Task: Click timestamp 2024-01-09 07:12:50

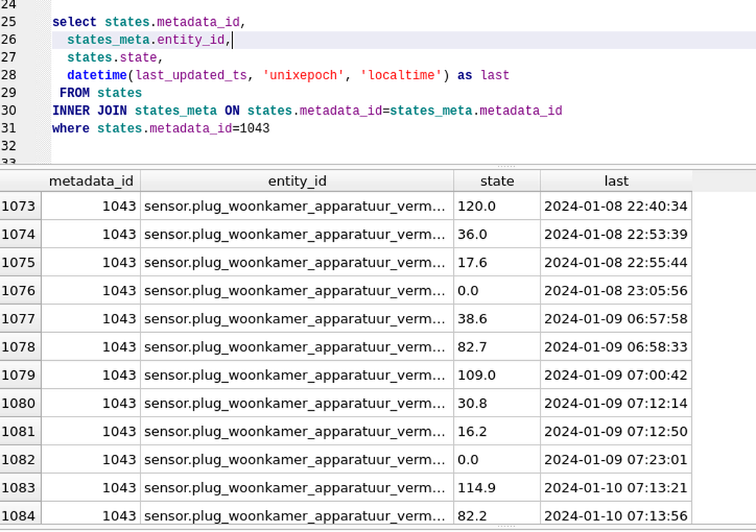Action: 616,431
